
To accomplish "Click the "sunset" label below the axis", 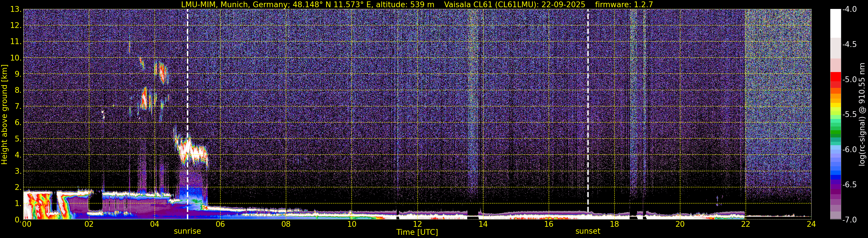I will (588, 231).
